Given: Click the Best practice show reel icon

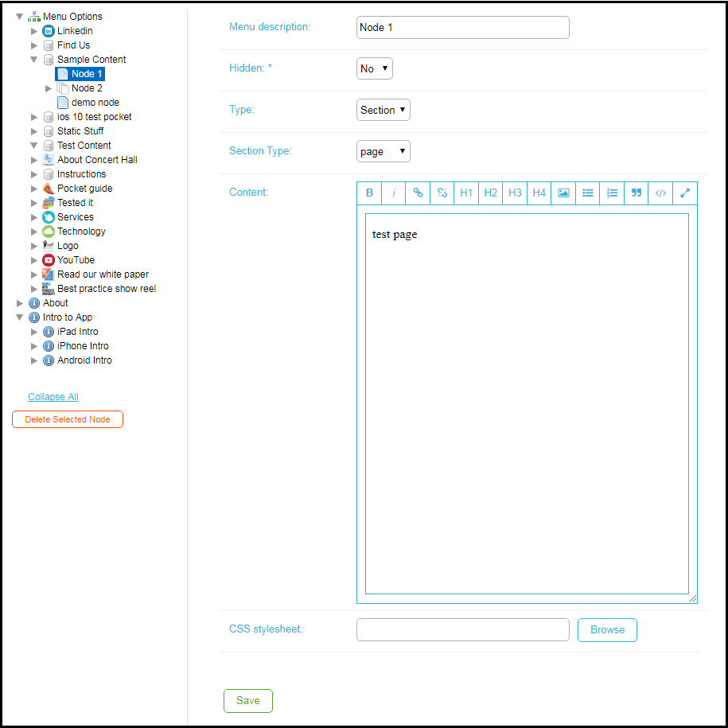Looking at the screenshot, I should (x=49, y=289).
